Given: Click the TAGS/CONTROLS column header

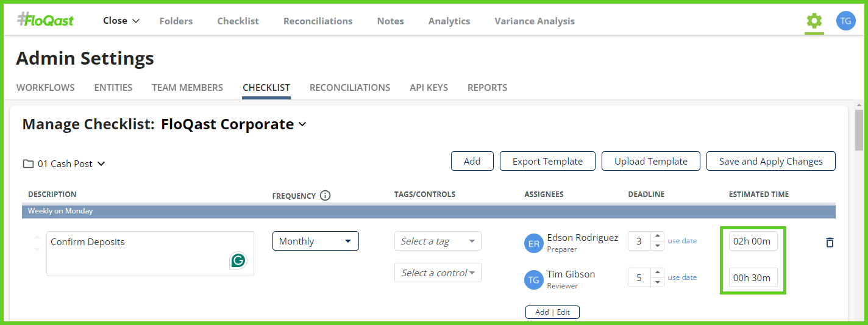Looking at the screenshot, I should 425,195.
